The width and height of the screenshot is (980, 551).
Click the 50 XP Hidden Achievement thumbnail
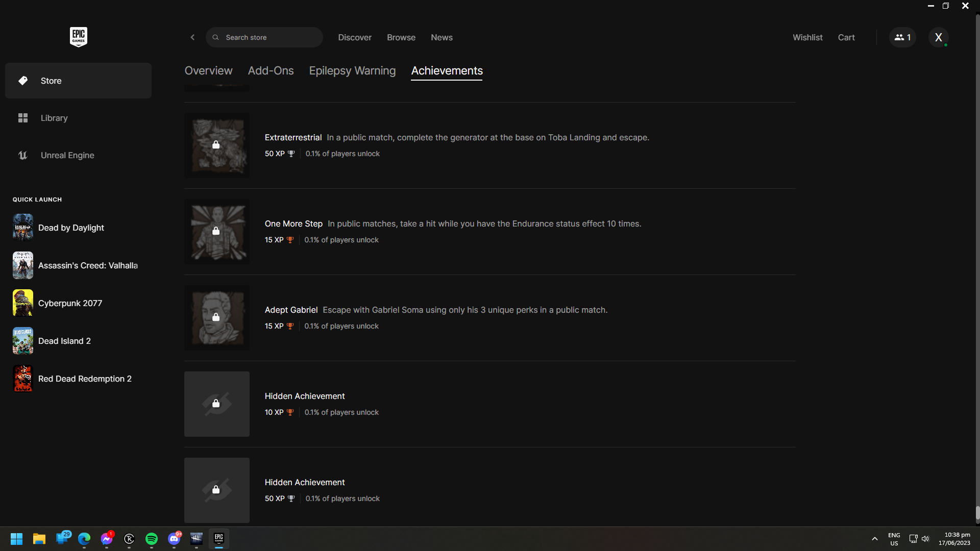coord(217,490)
